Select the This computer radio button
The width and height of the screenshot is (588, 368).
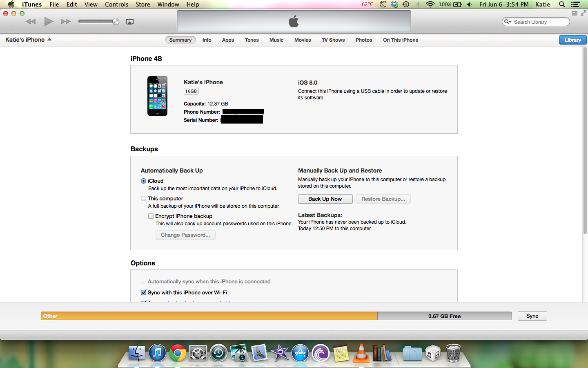click(x=143, y=198)
